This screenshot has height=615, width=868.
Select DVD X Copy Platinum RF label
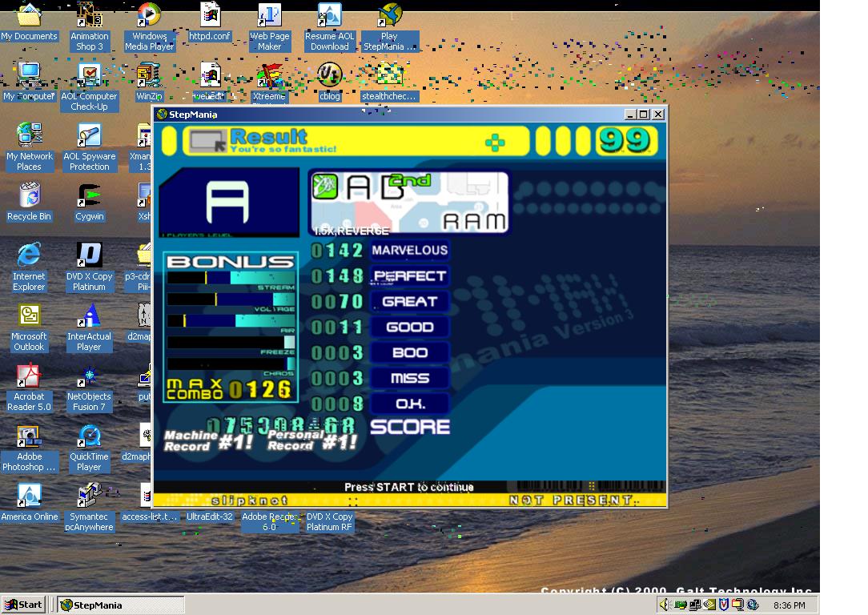point(329,521)
